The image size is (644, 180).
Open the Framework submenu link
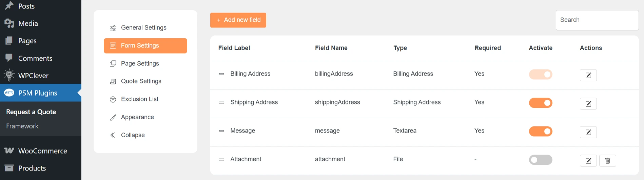click(x=22, y=126)
